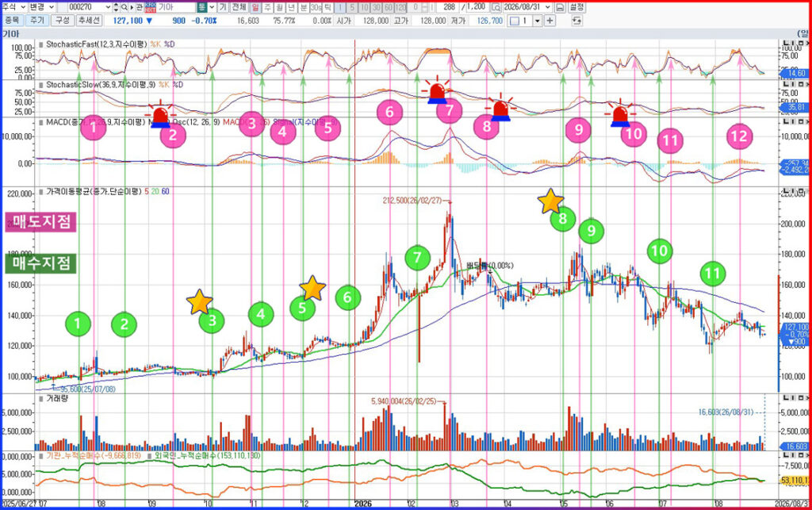The width and height of the screenshot is (812, 510).
Task: Switch to the 추세선 tab
Action: [x=89, y=21]
